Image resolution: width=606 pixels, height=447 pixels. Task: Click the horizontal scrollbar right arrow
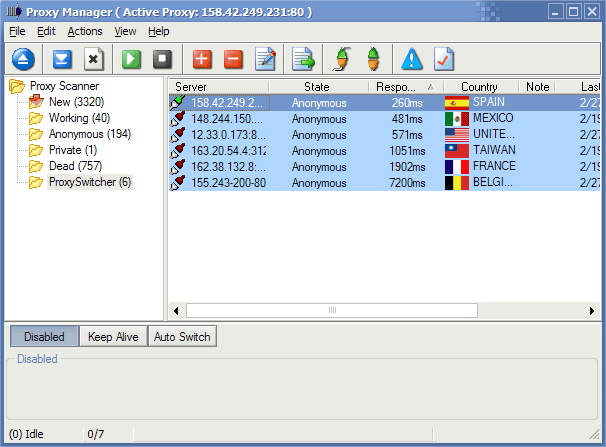595,310
